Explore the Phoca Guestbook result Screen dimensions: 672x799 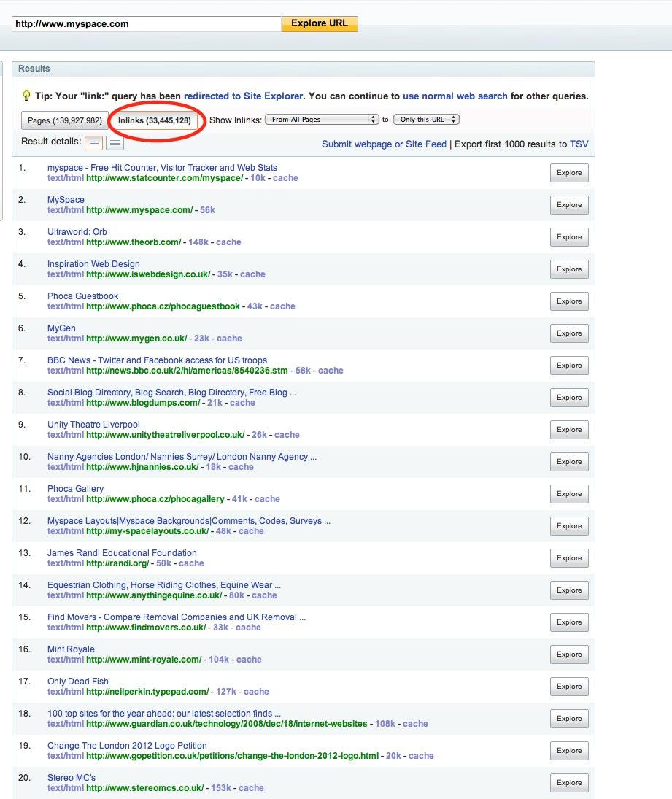coord(569,301)
